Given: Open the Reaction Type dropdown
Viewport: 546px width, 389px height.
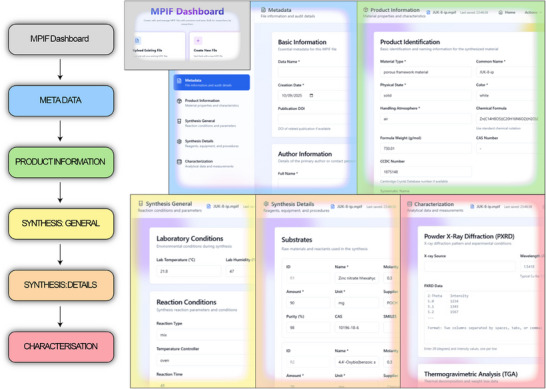Looking at the screenshot, I should click(201, 335).
